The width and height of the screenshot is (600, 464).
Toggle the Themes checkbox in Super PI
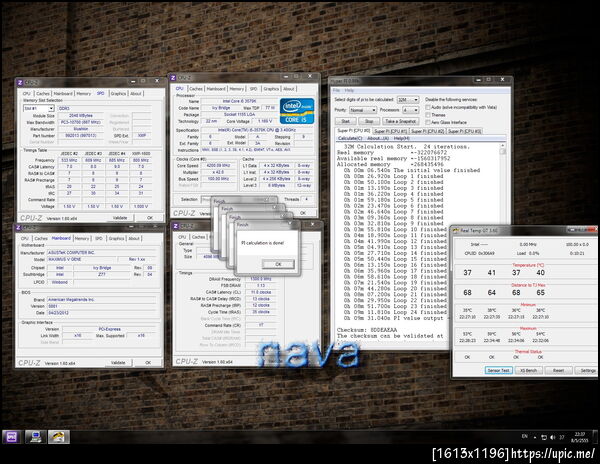pos(428,115)
